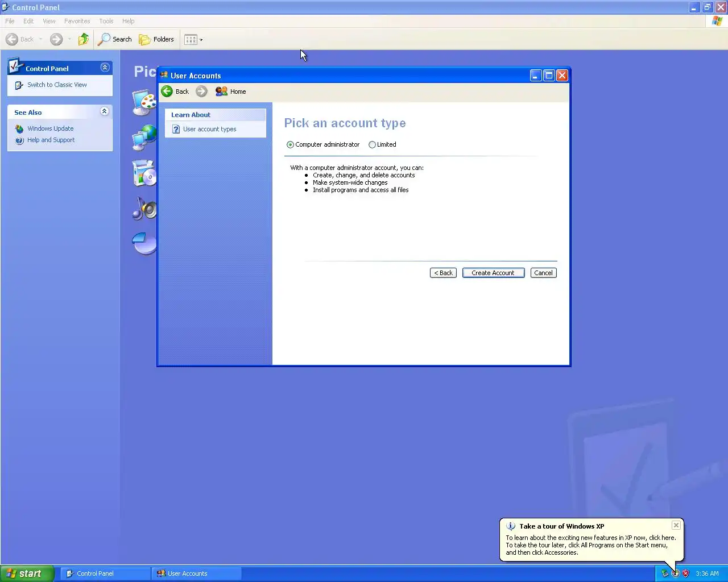Click the Windows tour tray icon
Screen dimensions: 728x582
[675, 573]
